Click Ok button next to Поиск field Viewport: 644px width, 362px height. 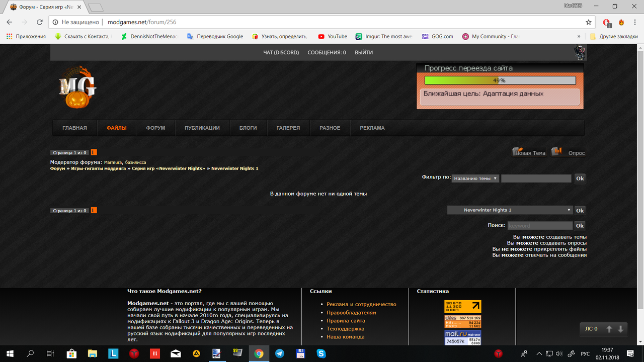point(580,225)
